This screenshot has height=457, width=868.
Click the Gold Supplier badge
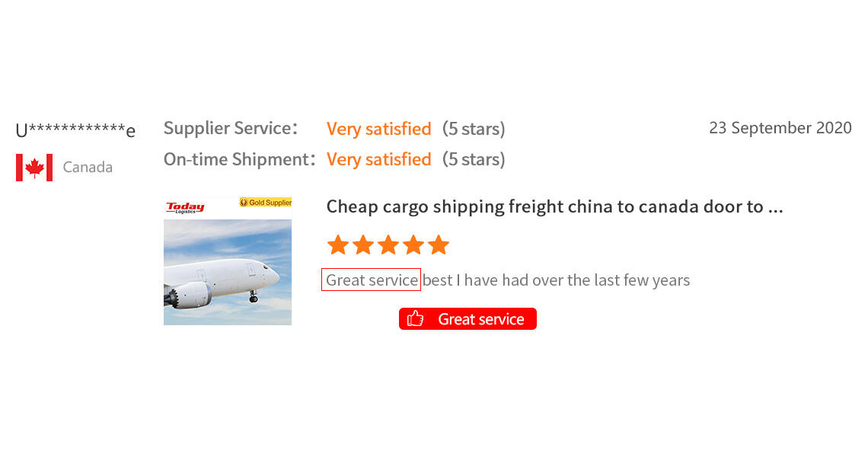pyautogui.click(x=266, y=203)
